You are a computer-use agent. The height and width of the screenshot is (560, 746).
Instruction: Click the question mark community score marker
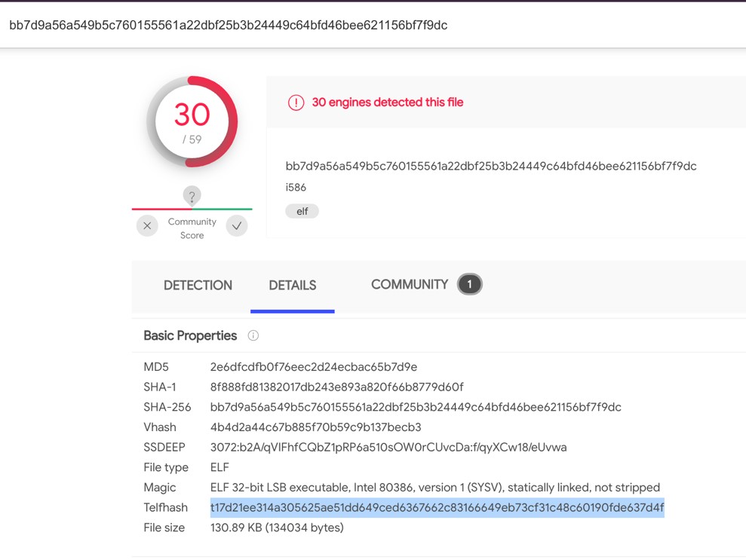(x=192, y=196)
